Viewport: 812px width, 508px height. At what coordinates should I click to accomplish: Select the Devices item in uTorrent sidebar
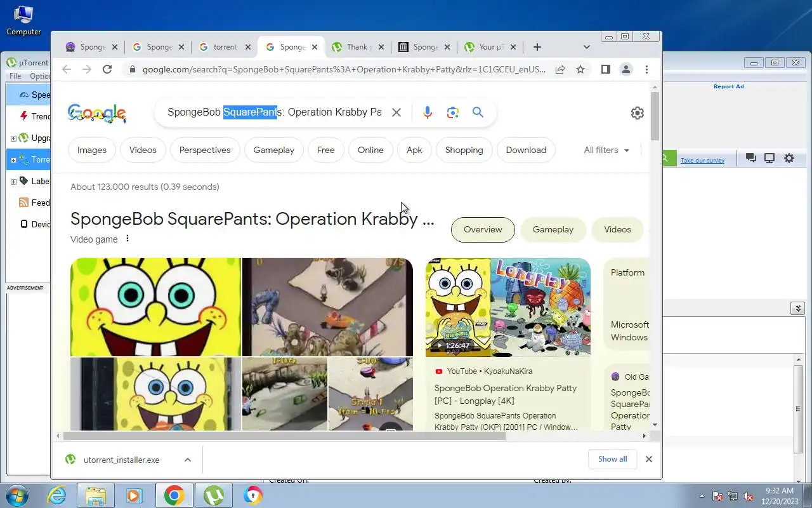point(35,224)
